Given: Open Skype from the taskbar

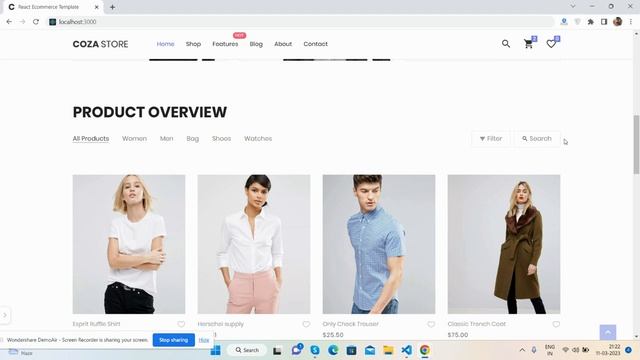Looking at the screenshot, I should (x=315, y=350).
